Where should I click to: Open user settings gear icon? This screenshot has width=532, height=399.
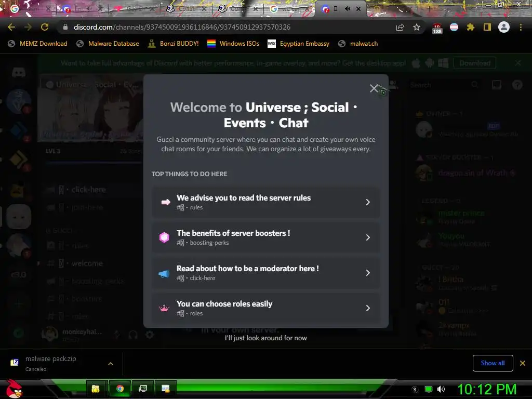click(149, 335)
